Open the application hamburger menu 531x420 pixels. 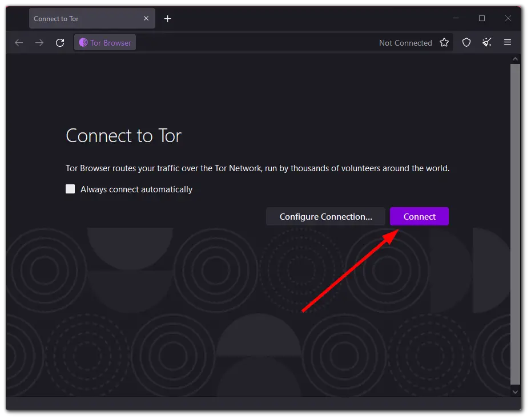tap(508, 42)
